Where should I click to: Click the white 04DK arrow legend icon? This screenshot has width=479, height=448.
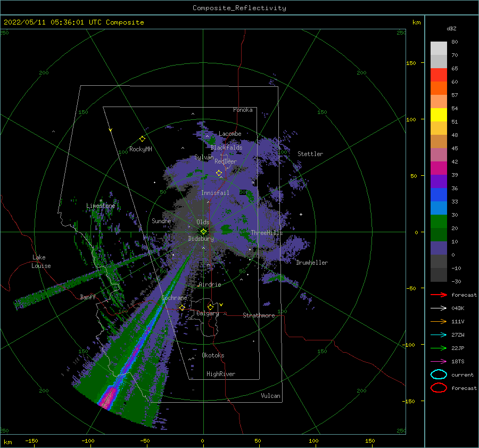tap(439, 308)
